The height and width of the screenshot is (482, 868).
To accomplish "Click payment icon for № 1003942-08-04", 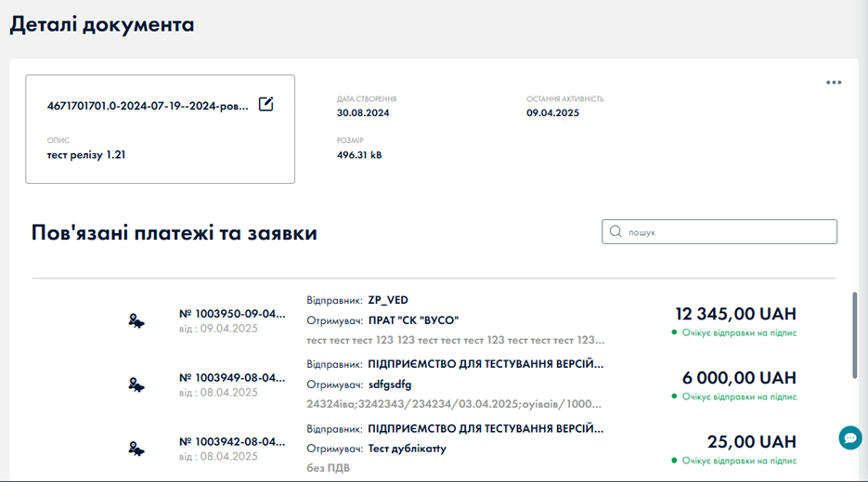I will pos(136,449).
